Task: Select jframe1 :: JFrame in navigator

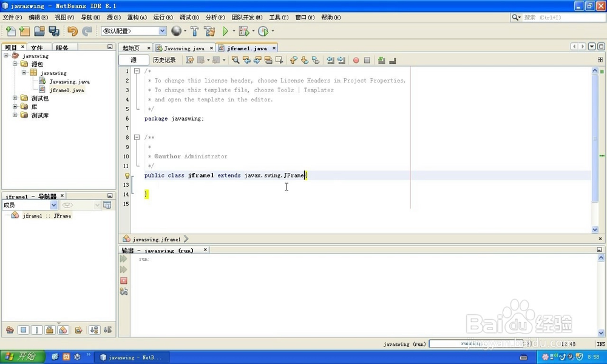Action: pyautogui.click(x=47, y=215)
